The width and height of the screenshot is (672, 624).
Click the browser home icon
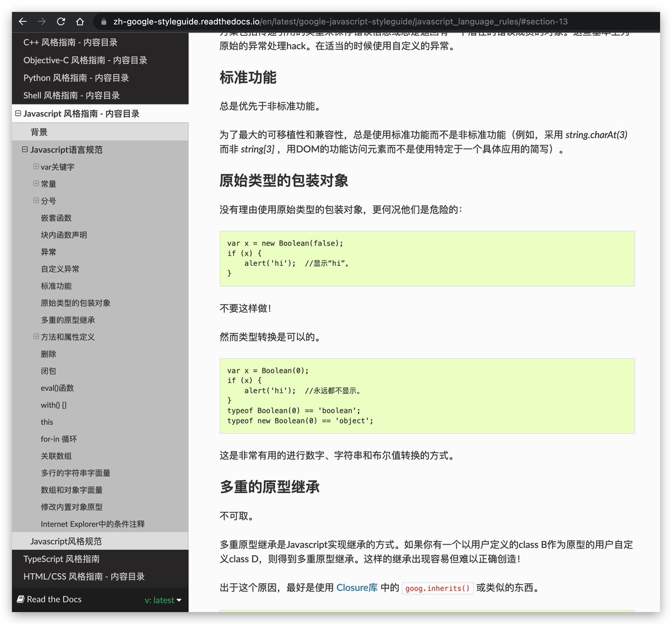click(x=80, y=22)
